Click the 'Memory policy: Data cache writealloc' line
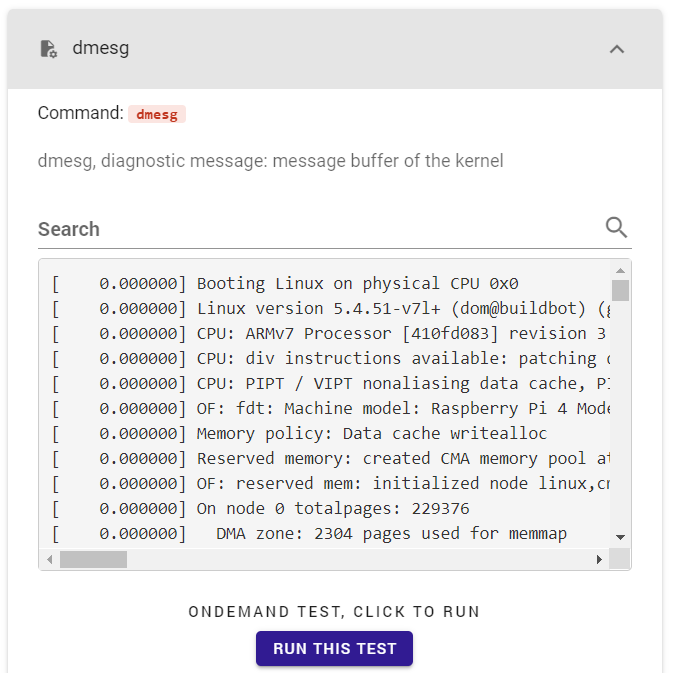Screen dimensions: 675x673 371,433
